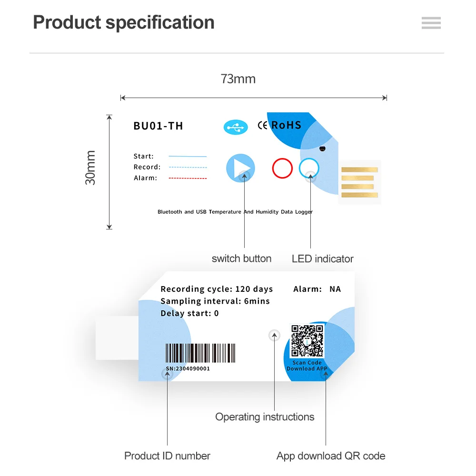Click the "switch button" label

tap(241, 259)
